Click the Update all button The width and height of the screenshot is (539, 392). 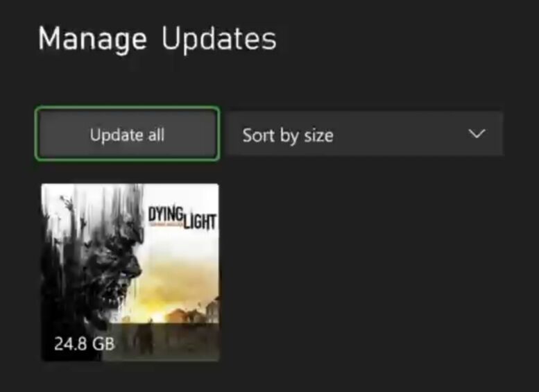[x=127, y=134]
